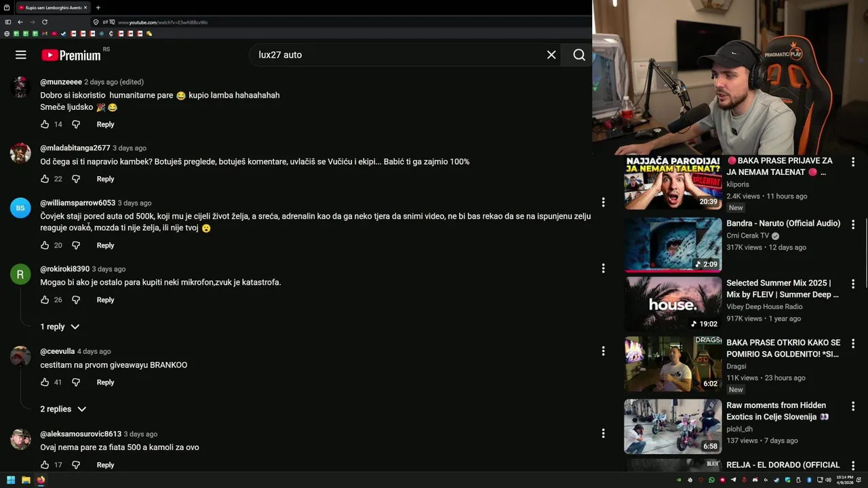Open @ceevulla channel avatar
868x488 pixels.
20,357
